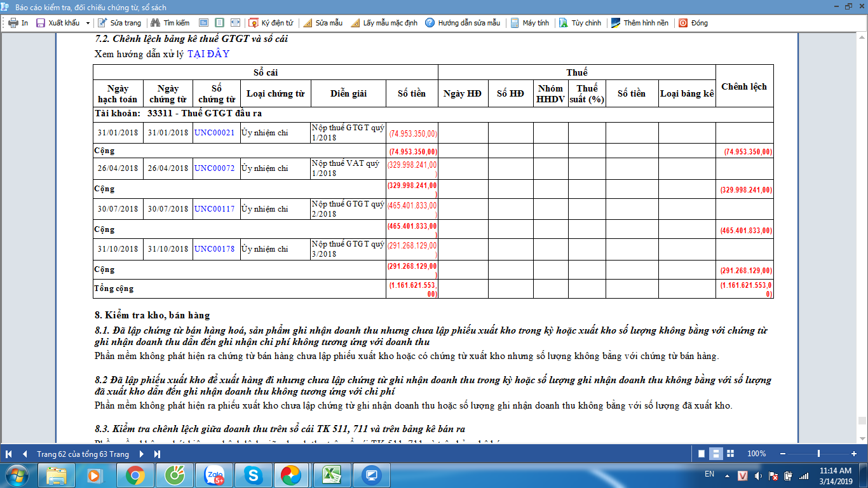Jump to the first page
This screenshot has width=868, height=488.
(x=9, y=454)
